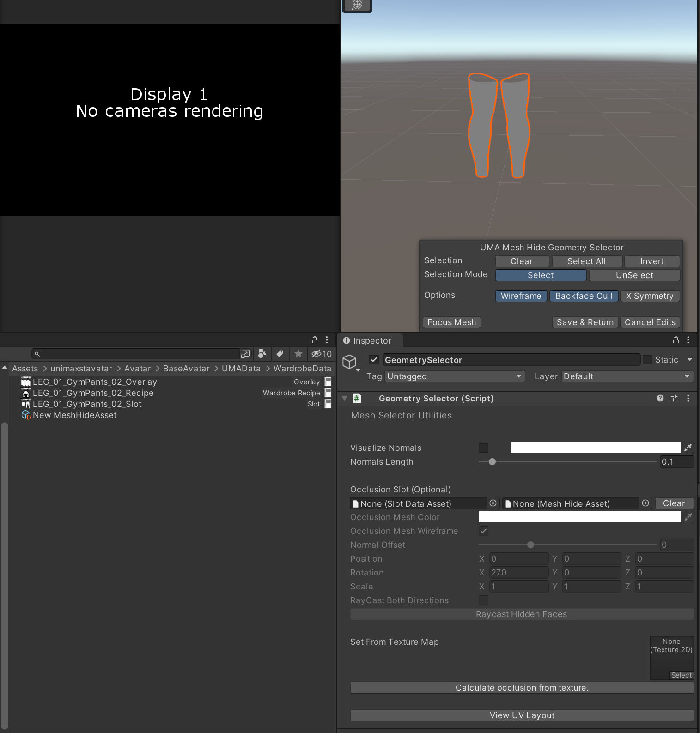Open Geometry Selector script help icon
Image resolution: width=700 pixels, height=733 pixels.
pos(660,398)
